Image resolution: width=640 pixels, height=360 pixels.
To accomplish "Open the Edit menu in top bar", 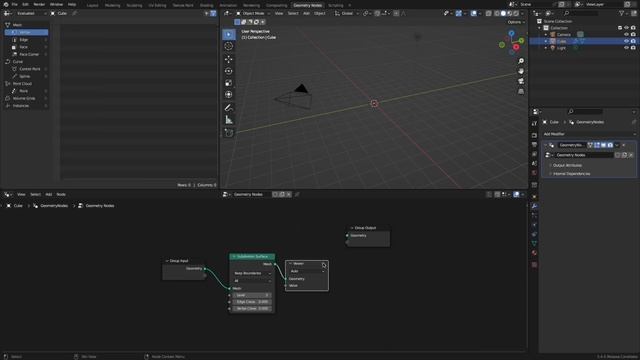I will (x=25, y=4).
